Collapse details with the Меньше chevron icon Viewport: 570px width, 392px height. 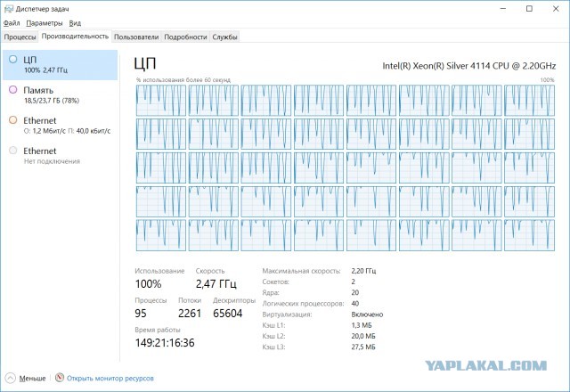[11, 378]
